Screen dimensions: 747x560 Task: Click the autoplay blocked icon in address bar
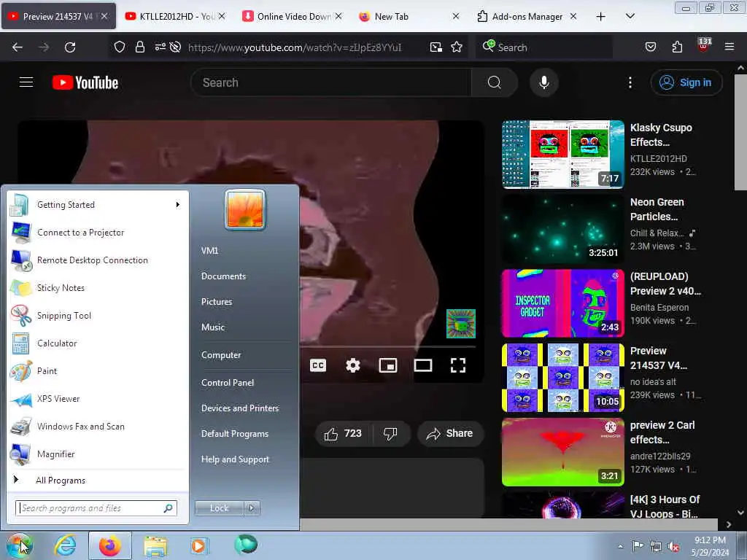coord(175,47)
